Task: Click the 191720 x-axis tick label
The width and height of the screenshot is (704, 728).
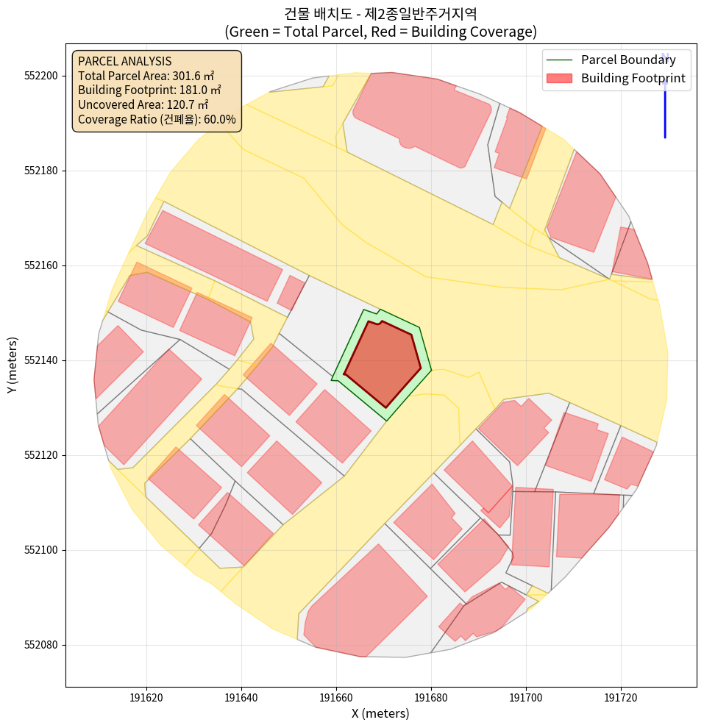Action: (621, 696)
